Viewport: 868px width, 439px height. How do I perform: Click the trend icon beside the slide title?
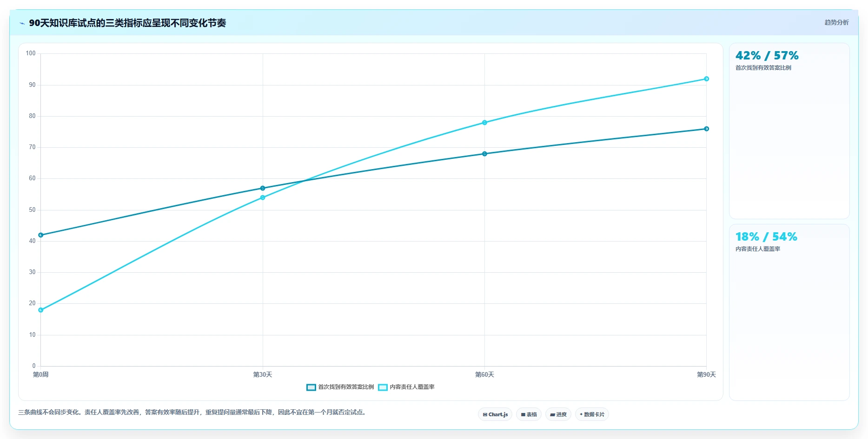pos(22,23)
